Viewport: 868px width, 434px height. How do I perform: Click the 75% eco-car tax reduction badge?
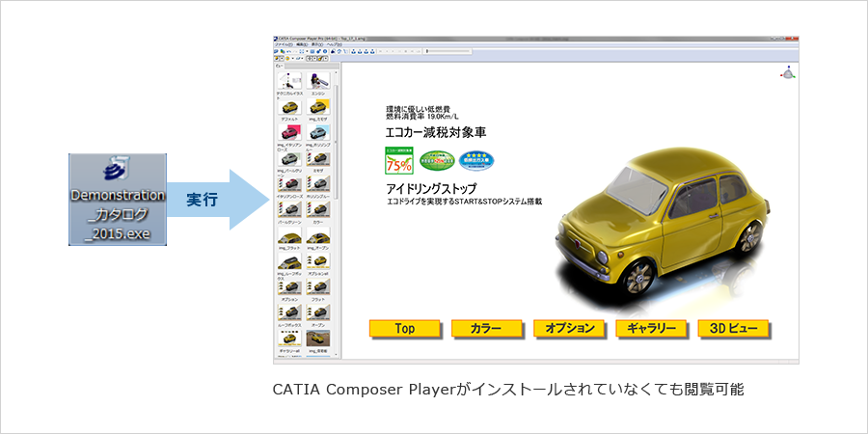pos(399,160)
